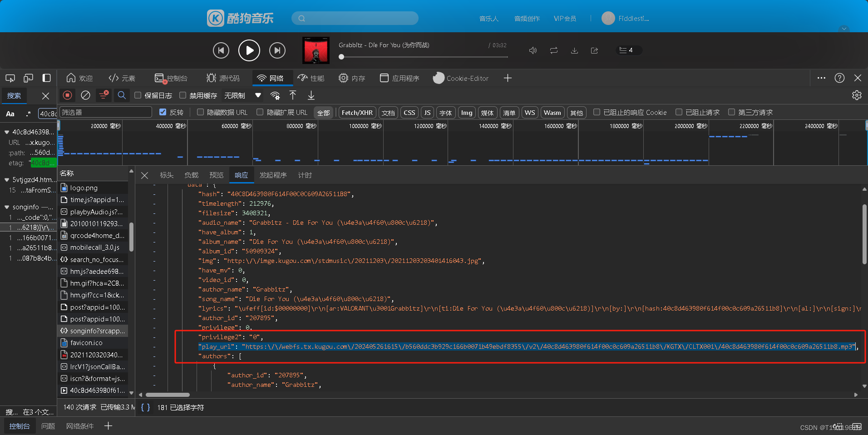Uncheck the 反转 checkbox
Screen dimensions: 868x435
coord(163,112)
